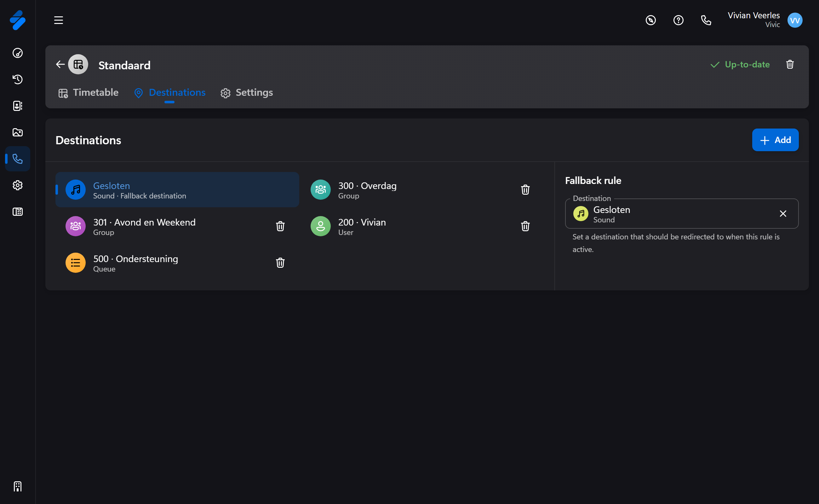This screenshot has width=819, height=504.
Task: Delete the 300 Overdag destination
Action: [525, 190]
